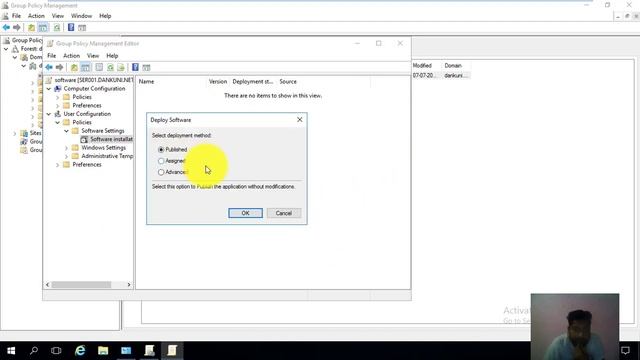Collapse the Computer Configuration node
The width and height of the screenshot is (640, 360).
click(49, 89)
